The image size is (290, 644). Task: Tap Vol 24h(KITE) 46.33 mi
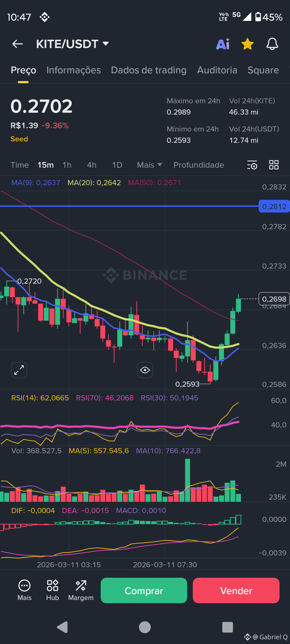[x=244, y=112]
